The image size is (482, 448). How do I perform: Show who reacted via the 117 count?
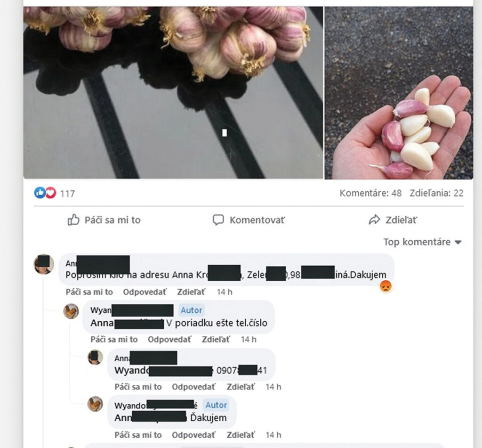[67, 194]
